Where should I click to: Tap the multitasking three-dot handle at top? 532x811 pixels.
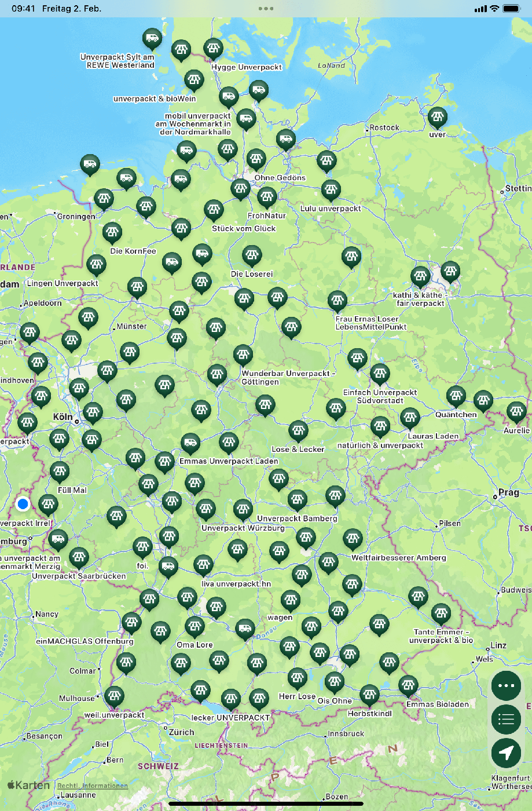266,9
